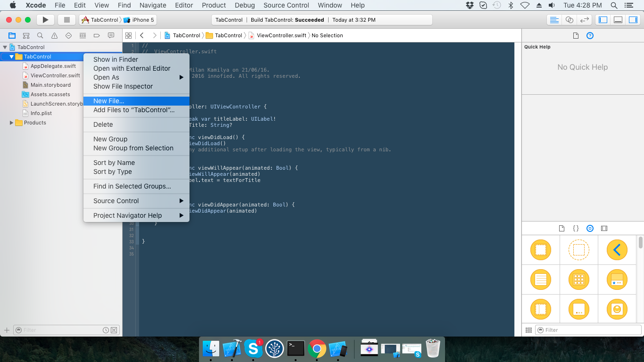Select Assets.xcassets in the navigator

50,94
